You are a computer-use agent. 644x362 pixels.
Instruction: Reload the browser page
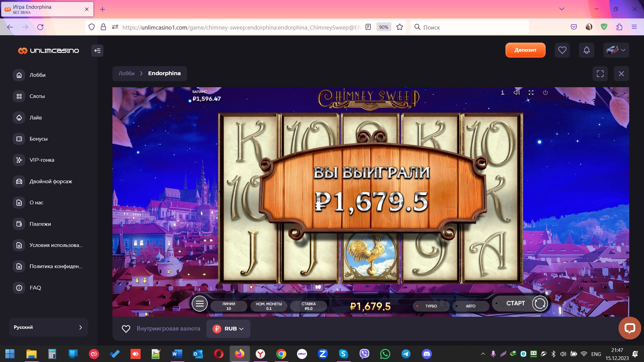(x=40, y=27)
